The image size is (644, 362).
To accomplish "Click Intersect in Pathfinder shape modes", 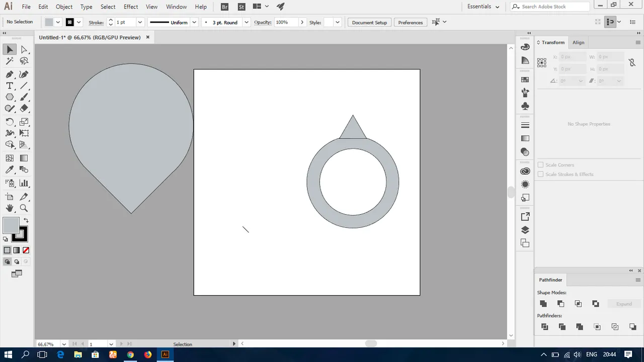I will click(x=578, y=304).
